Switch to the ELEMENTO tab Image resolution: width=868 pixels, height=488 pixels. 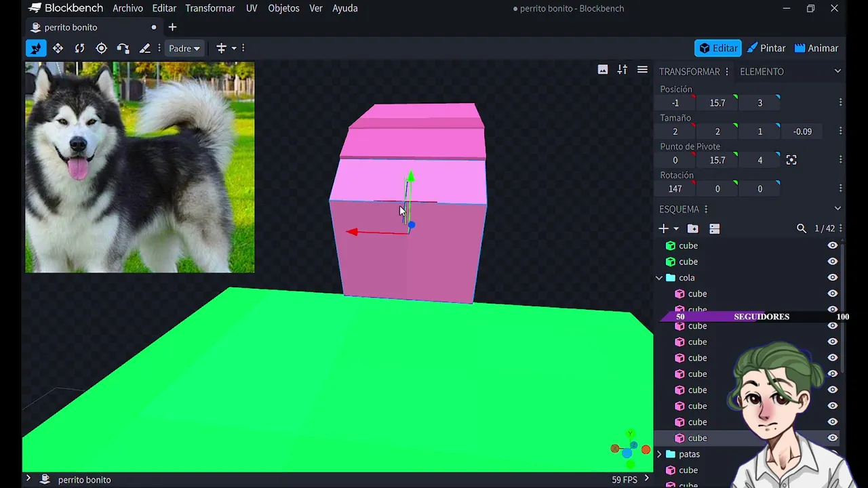coord(762,71)
